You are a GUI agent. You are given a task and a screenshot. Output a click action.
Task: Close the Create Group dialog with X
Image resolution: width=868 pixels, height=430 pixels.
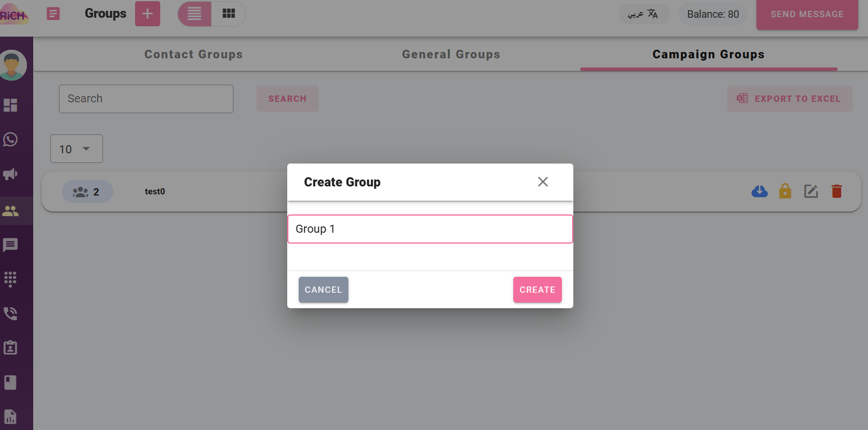(543, 182)
